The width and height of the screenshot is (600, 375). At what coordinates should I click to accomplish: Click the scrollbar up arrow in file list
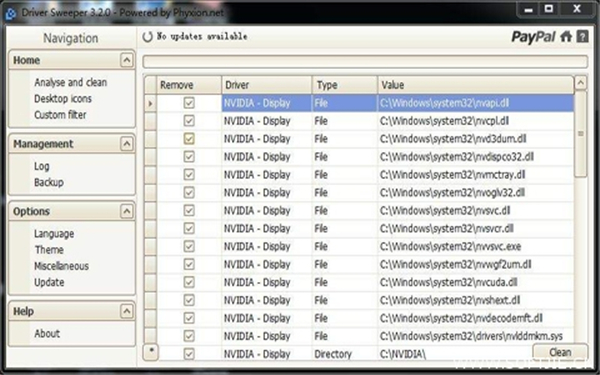pos(581,82)
